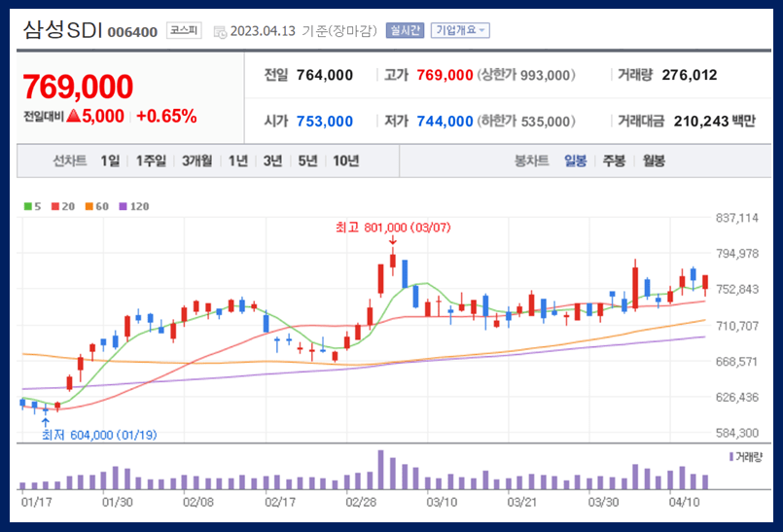This screenshot has width=783, height=532.
Task: Click the 01/17 date axis label
Action: [36, 502]
